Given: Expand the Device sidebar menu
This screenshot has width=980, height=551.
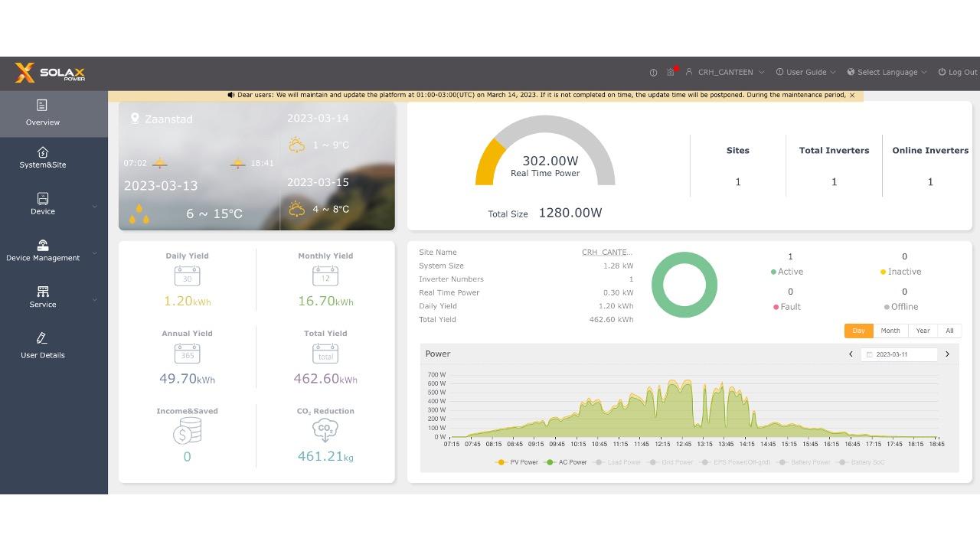Looking at the screenshot, I should tap(43, 204).
